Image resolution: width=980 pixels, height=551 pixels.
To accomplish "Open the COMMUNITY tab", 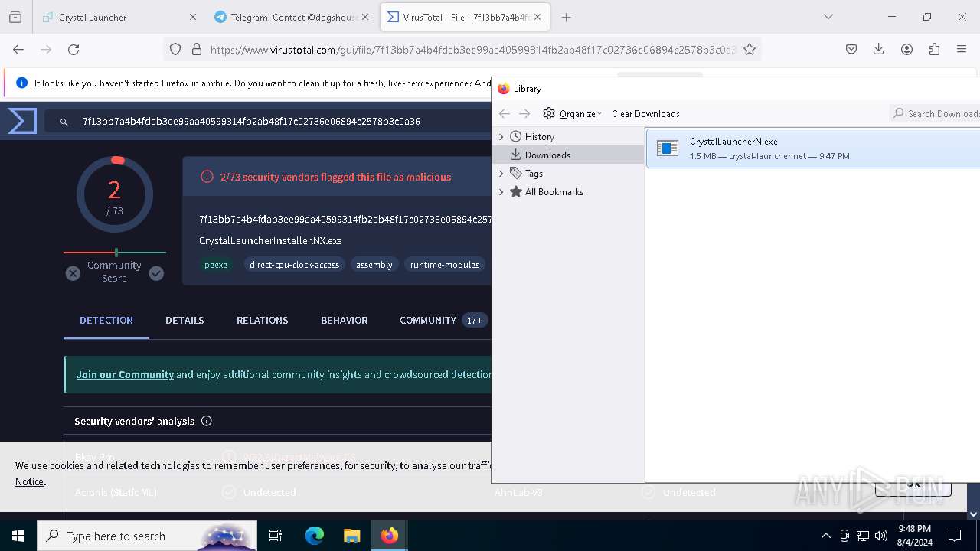I will pos(442,320).
